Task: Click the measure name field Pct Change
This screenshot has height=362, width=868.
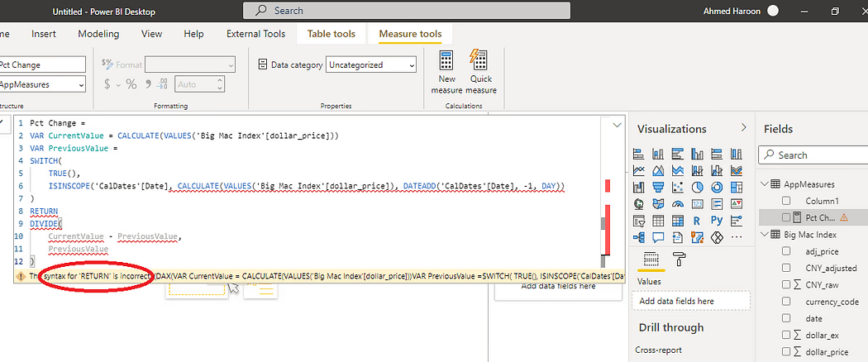Action: (43, 64)
